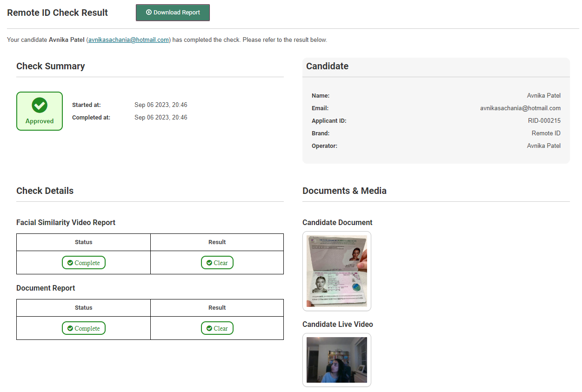Click the Facial Similarity Complete status badge
The image size is (582, 392).
84,263
